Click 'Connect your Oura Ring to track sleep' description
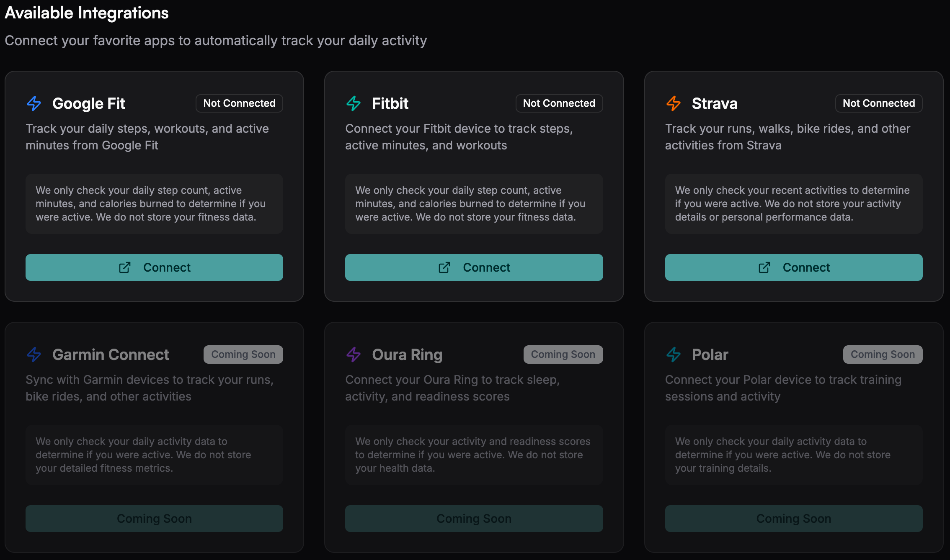 click(452, 388)
